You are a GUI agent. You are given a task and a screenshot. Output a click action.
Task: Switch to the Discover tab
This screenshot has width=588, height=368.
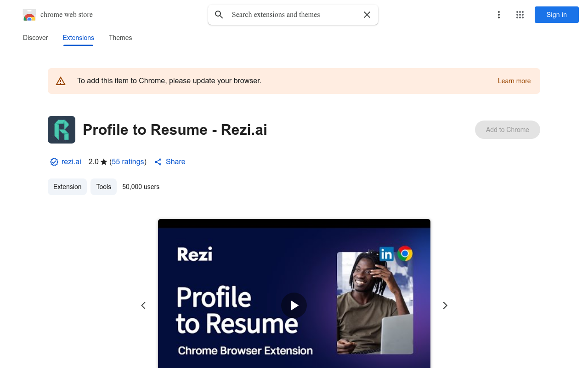35,38
